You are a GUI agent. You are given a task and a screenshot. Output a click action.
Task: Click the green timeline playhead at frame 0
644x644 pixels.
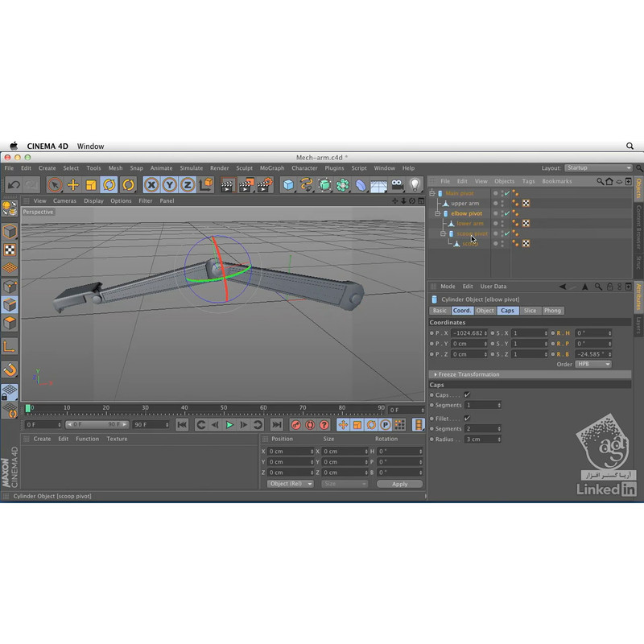[28, 408]
